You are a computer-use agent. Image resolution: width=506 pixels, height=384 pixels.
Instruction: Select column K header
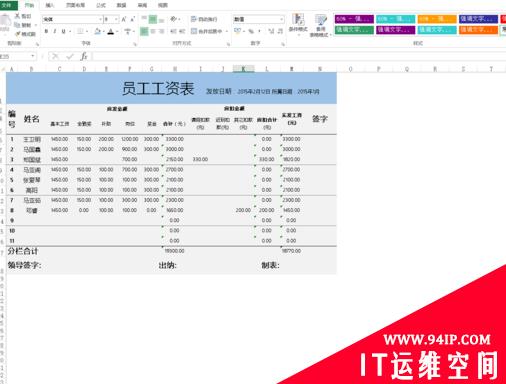tap(243, 69)
